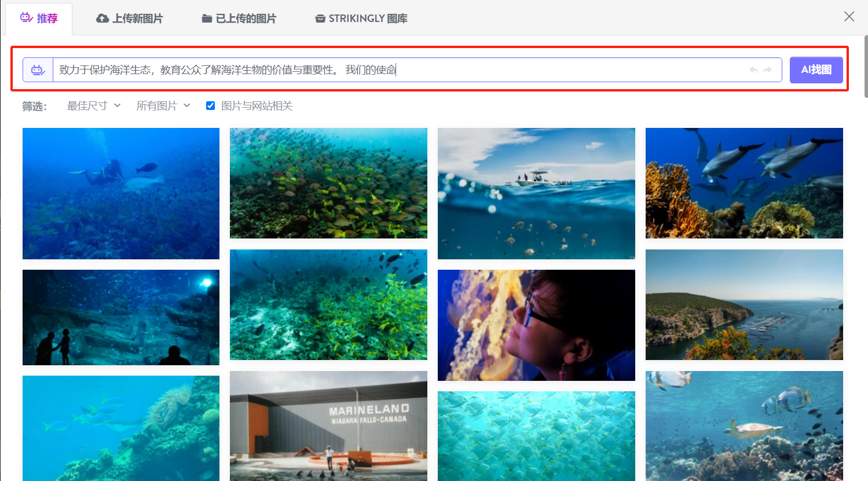Switch to the STRIKINGLY 图库 tab
This screenshot has width=868, height=481.
361,19
